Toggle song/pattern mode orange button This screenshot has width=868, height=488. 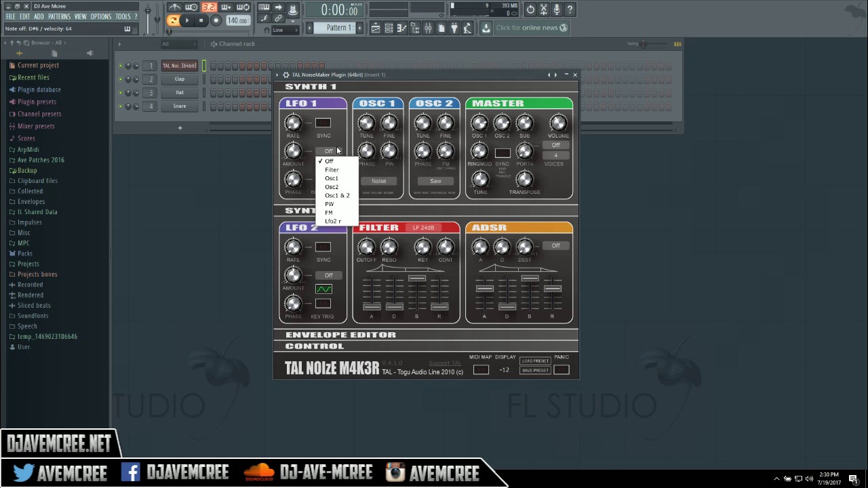(x=174, y=20)
